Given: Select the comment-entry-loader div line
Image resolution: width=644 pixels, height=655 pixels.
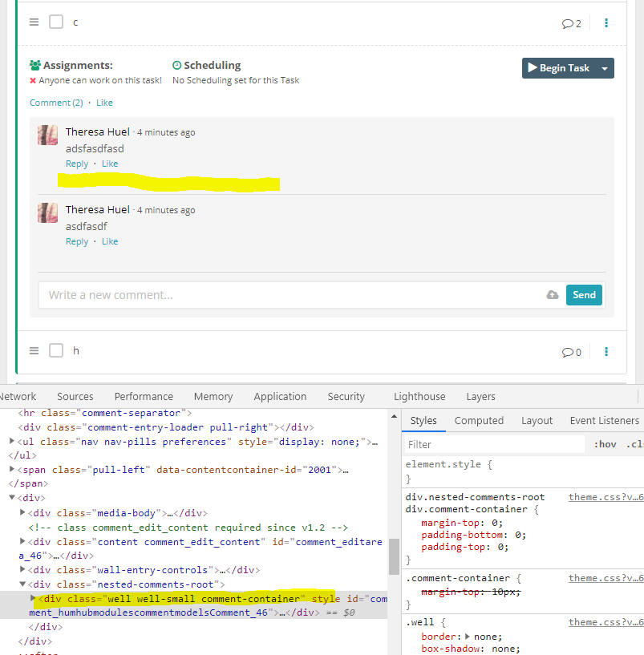Looking at the screenshot, I should coord(166,427).
